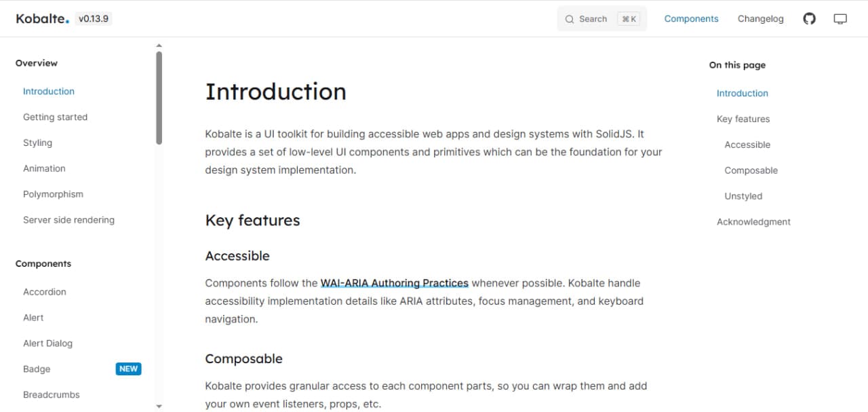
Task: Jump to Key features in On this page
Action: (x=743, y=119)
